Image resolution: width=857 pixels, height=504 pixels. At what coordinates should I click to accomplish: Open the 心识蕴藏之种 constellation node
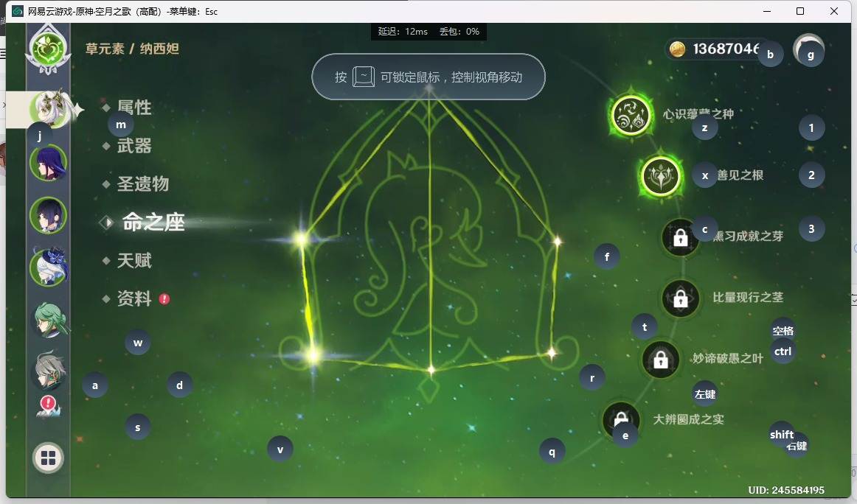(631, 115)
